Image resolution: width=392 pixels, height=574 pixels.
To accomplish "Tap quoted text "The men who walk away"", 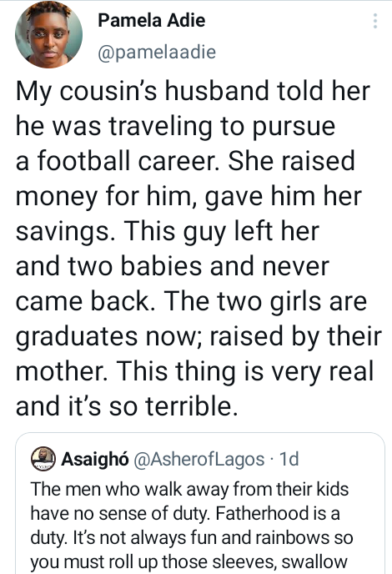I will pyautogui.click(x=130, y=489).
